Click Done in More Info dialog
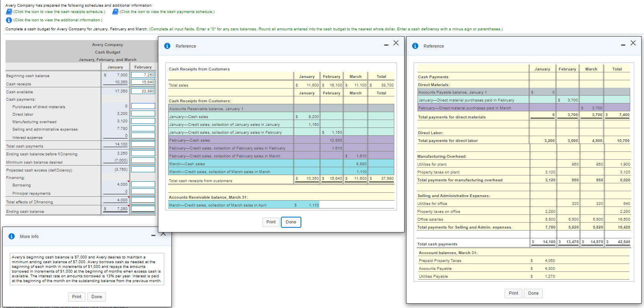The image size is (644, 308). click(97, 297)
